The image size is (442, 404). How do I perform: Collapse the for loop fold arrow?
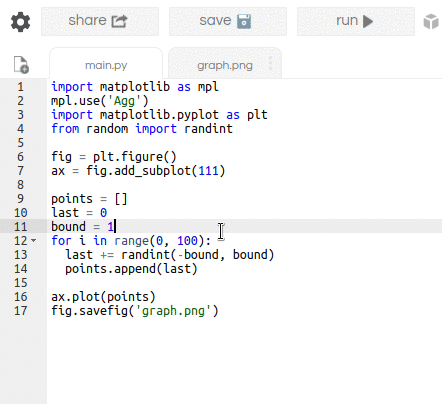click(x=34, y=240)
